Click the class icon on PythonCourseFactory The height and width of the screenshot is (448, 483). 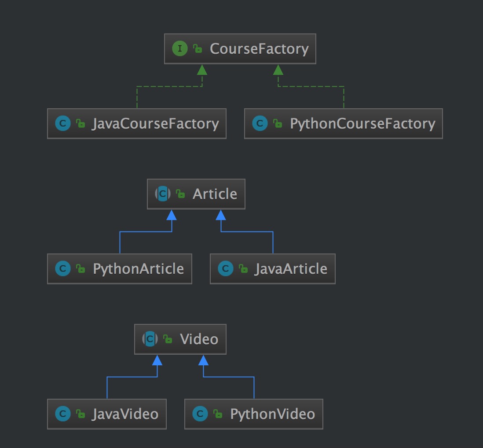[x=260, y=124]
